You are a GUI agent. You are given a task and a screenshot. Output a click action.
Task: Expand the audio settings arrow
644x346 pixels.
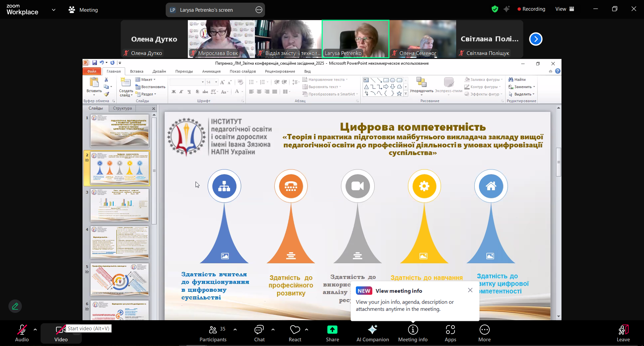click(x=35, y=330)
